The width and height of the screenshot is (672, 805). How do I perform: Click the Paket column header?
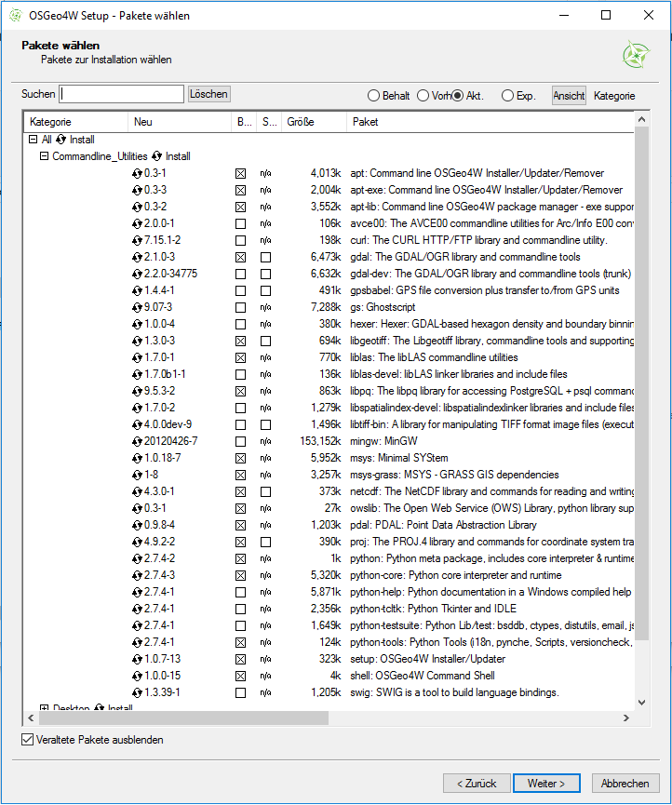click(x=491, y=122)
